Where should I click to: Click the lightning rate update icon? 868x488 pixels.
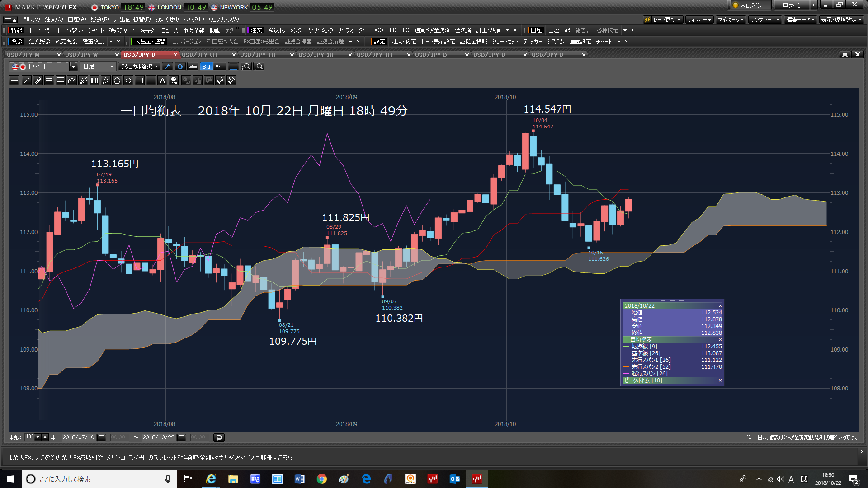coord(647,20)
